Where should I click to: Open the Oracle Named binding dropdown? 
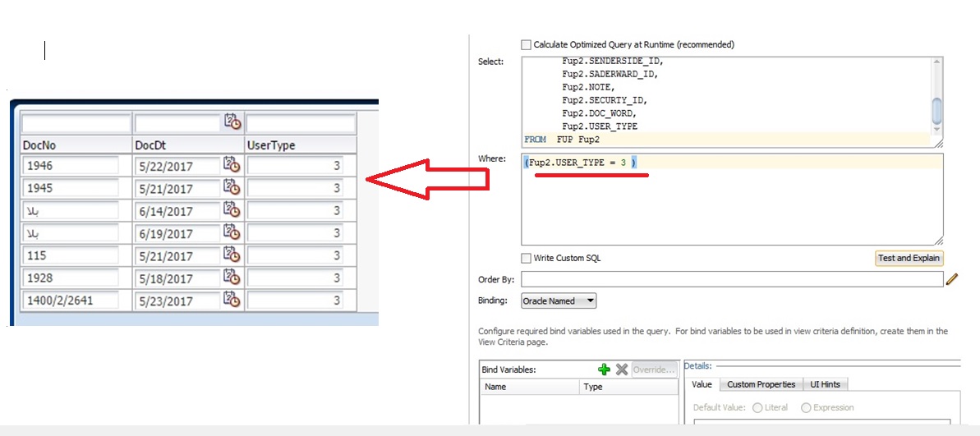point(559,301)
